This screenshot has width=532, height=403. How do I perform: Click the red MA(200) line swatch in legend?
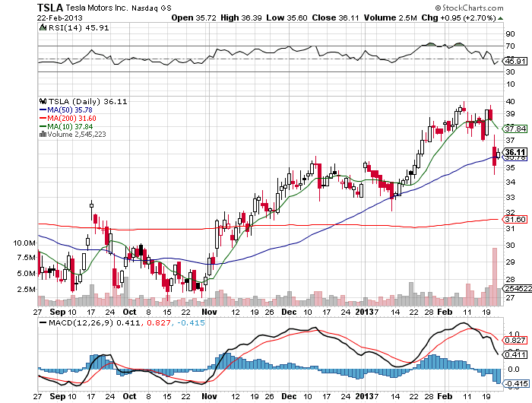(x=43, y=118)
